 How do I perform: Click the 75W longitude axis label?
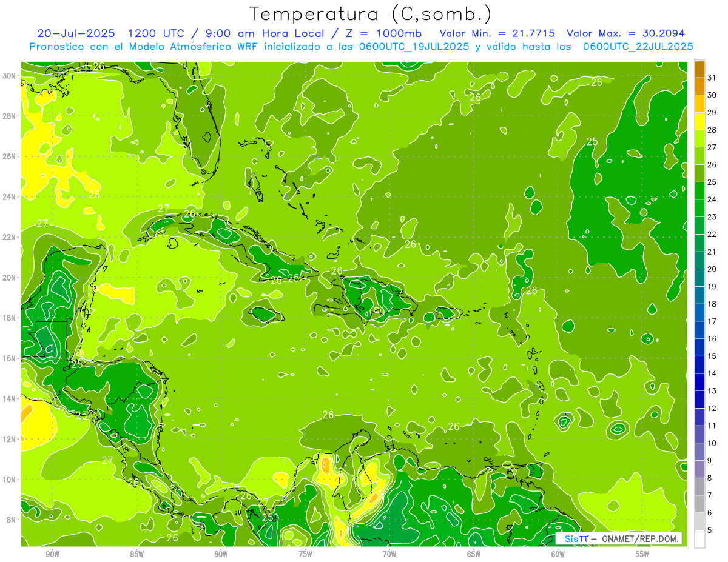[x=305, y=554]
